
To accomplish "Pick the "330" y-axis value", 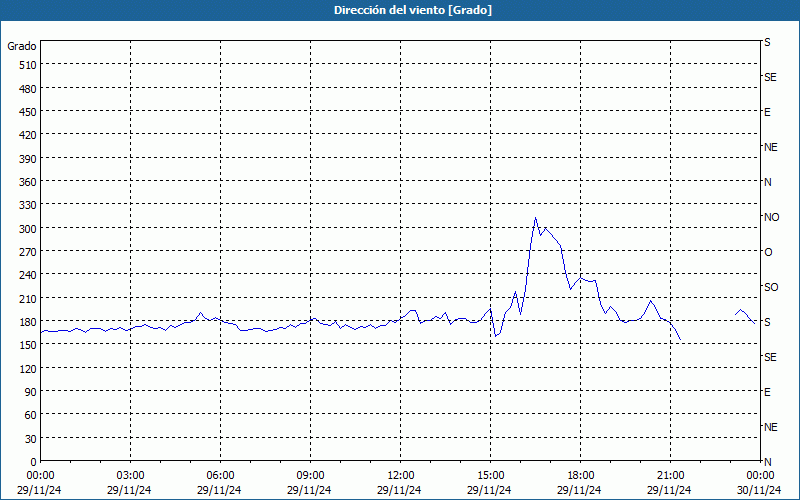I will [29, 206].
